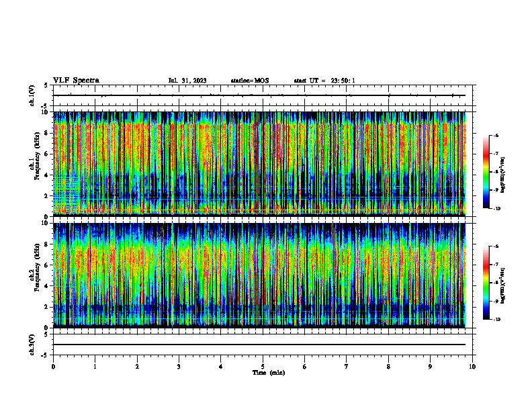Click the "5" tick on the time axis
Viewport: 532px width, 411px height.
tap(263, 367)
